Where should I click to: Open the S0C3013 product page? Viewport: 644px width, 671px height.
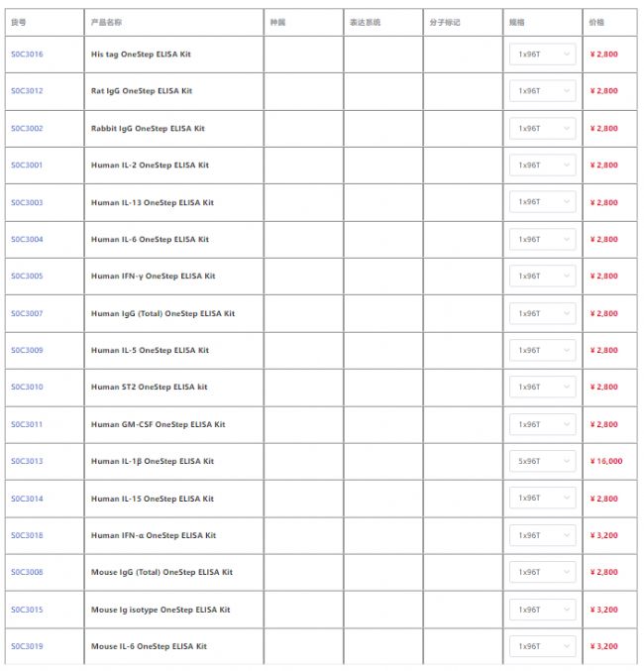[27, 462]
